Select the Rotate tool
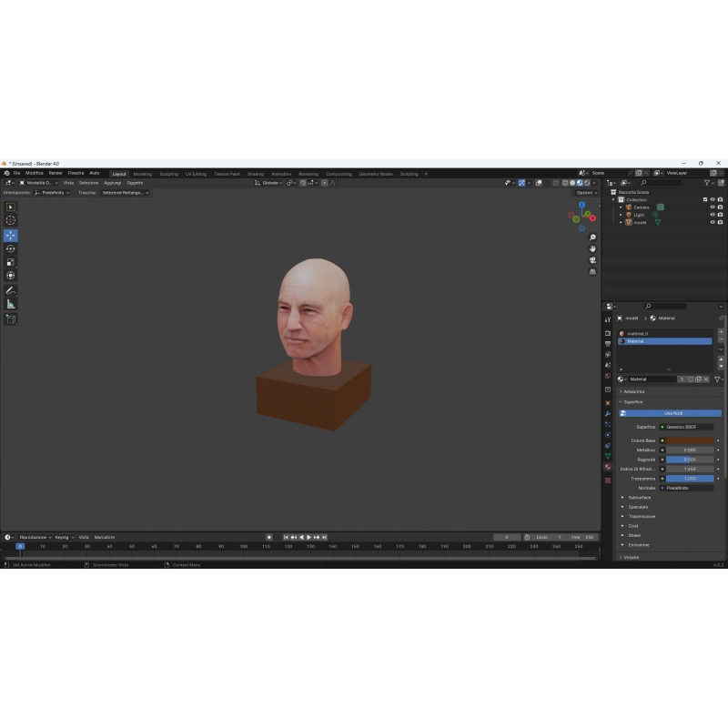The image size is (728, 728). tap(11, 248)
